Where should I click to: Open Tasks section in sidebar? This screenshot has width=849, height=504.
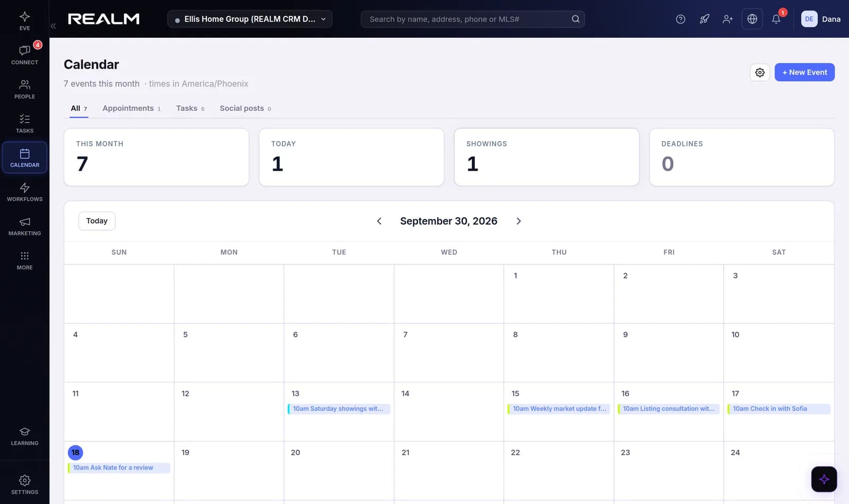click(24, 123)
